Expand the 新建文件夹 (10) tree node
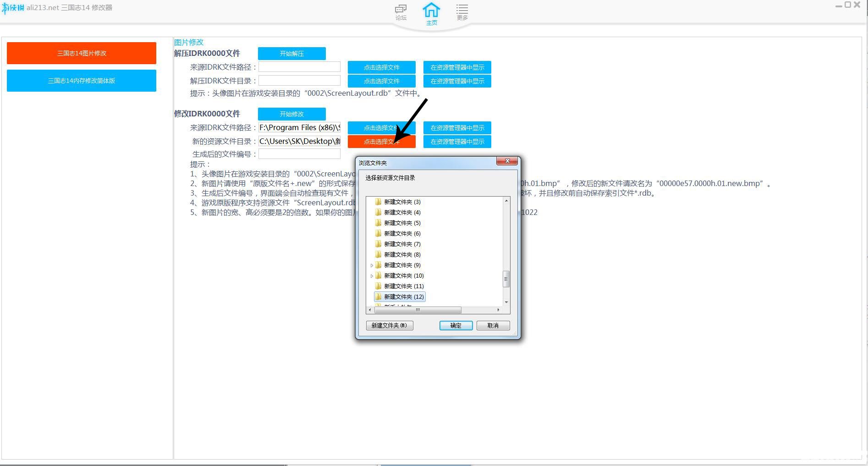868x466 pixels. [x=372, y=276]
